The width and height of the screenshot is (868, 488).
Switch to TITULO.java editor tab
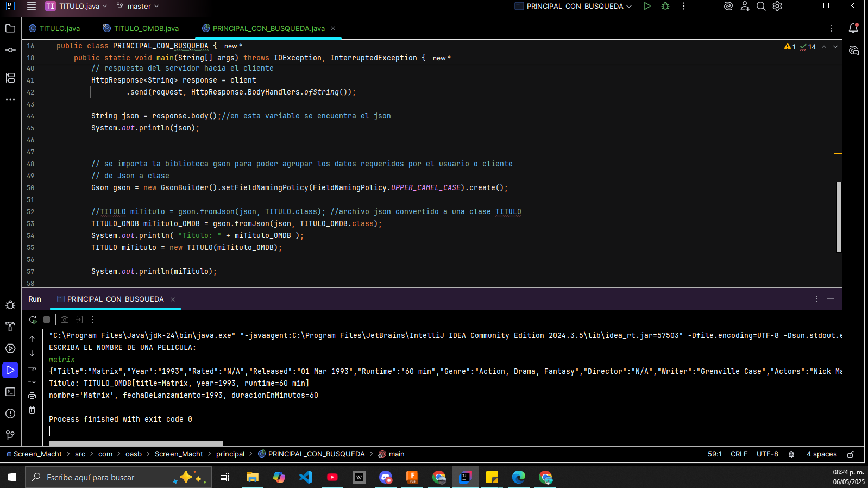(54, 28)
